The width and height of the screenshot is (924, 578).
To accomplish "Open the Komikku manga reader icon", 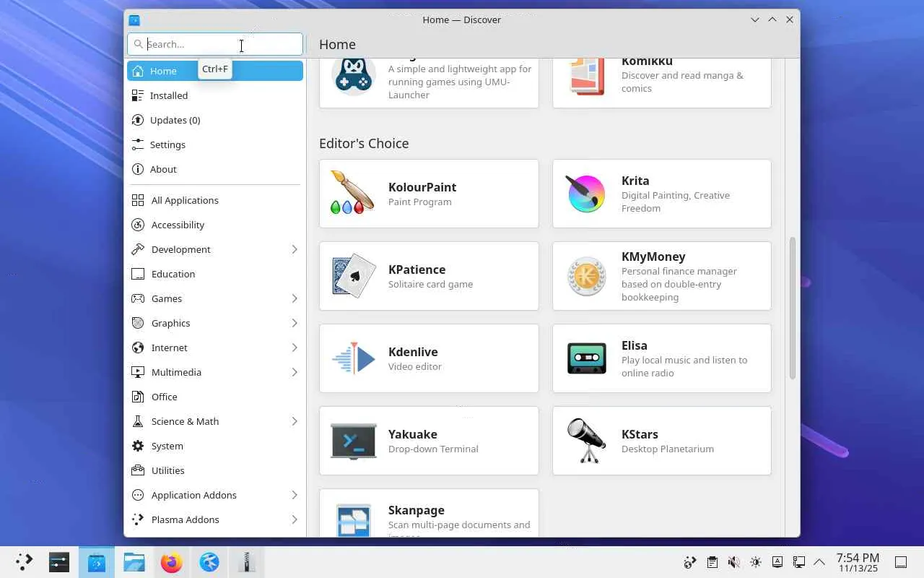I will (x=586, y=77).
